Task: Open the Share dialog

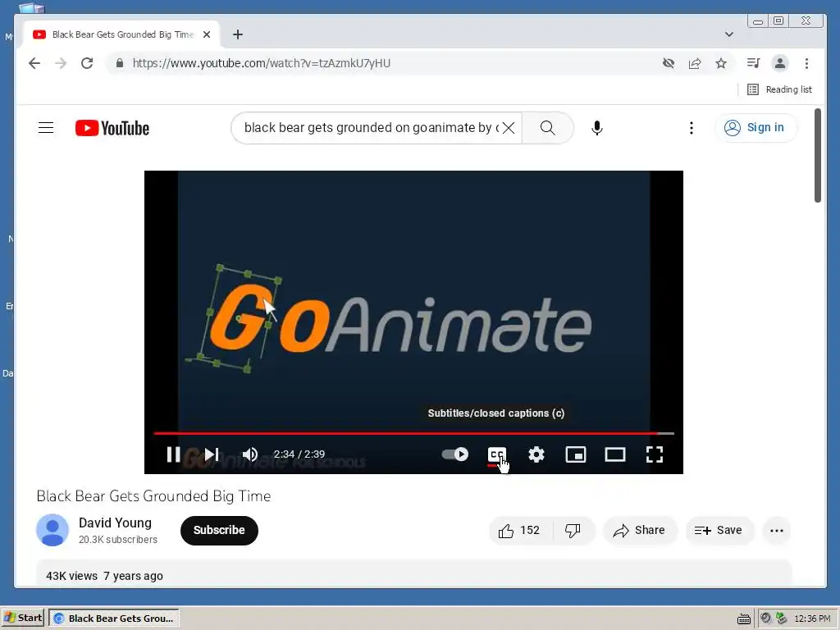Action: coord(640,531)
